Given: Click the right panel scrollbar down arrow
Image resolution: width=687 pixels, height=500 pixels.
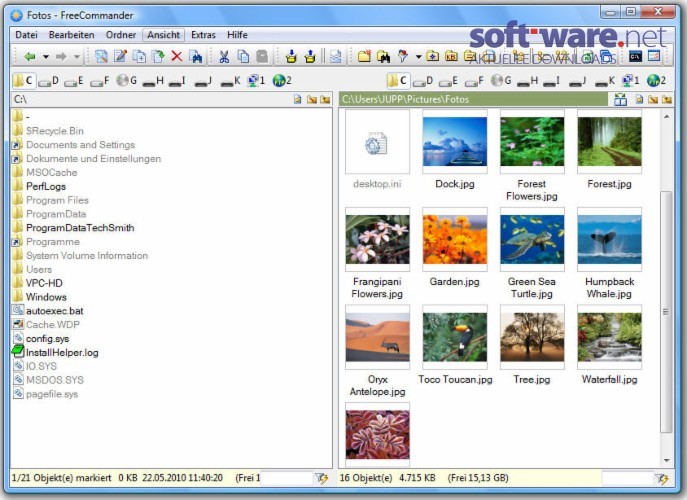Looking at the screenshot, I should click(666, 461).
